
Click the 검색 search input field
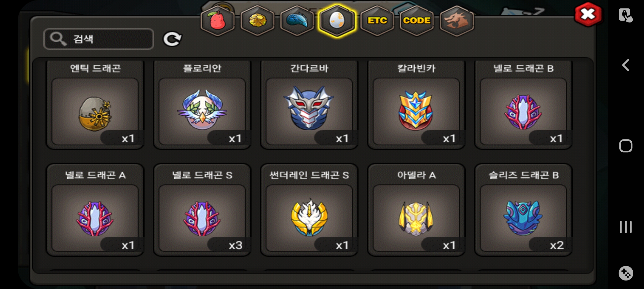(x=99, y=39)
